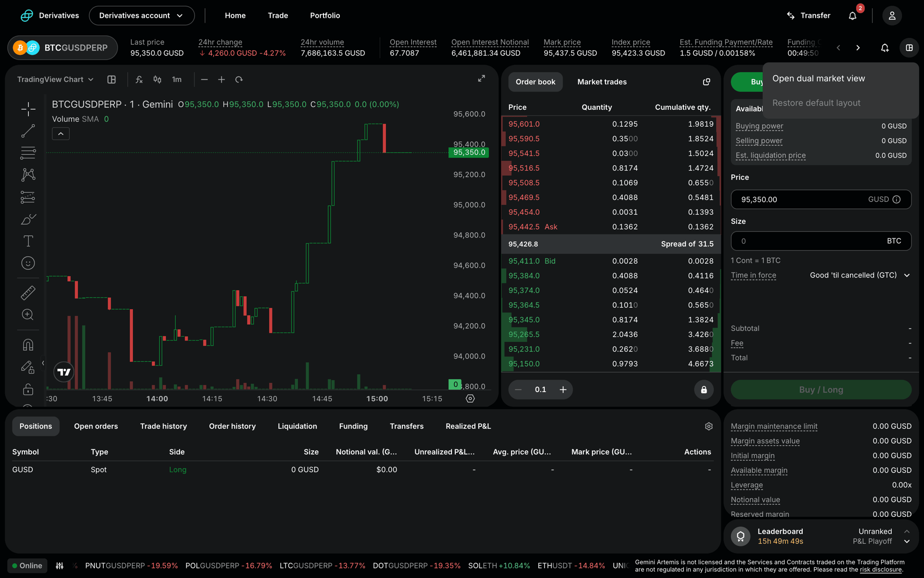Screen dimensions: 924x578
Task: Select the brush drawing tool
Action: point(28,219)
